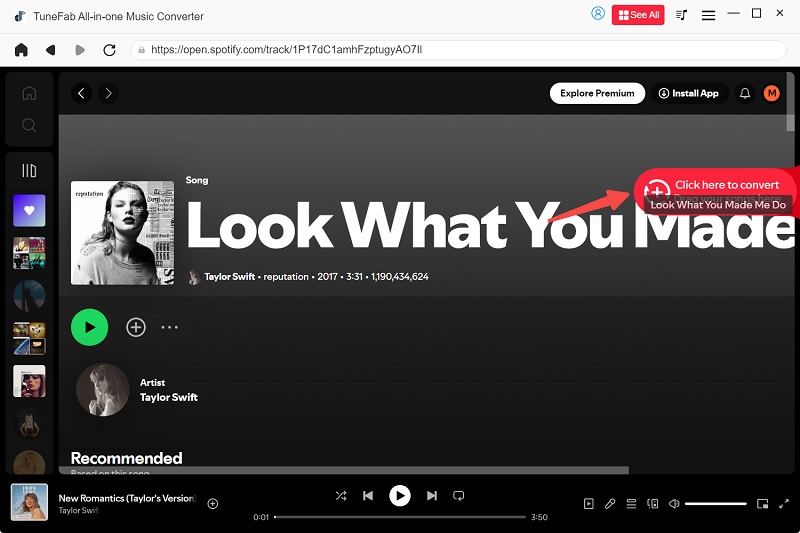800x533 pixels.
Task: Click Explore Premium button
Action: pyautogui.click(x=597, y=93)
